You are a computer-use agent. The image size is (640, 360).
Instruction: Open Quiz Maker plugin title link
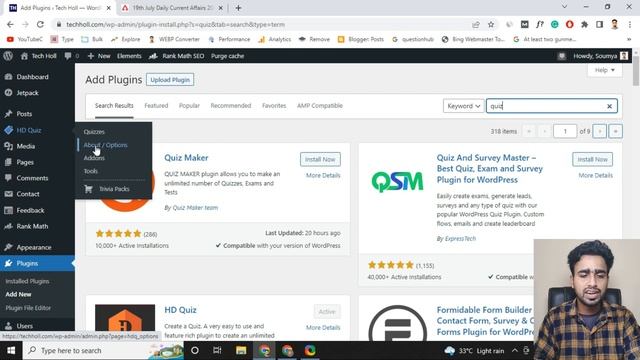186,158
